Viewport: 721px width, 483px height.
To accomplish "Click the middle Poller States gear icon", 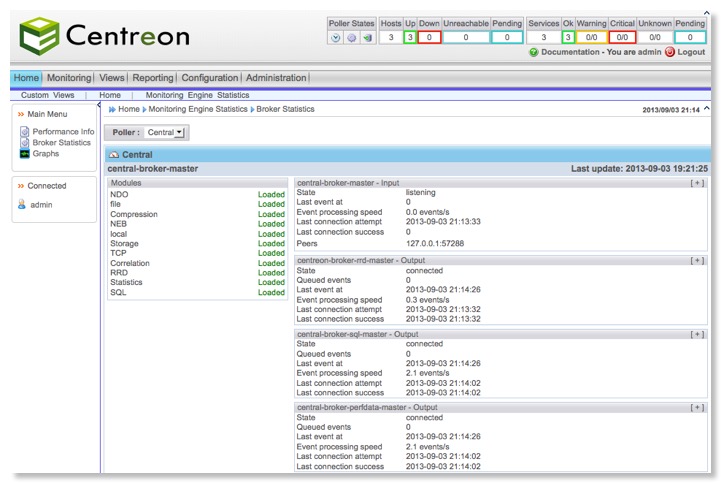I will tap(352, 38).
